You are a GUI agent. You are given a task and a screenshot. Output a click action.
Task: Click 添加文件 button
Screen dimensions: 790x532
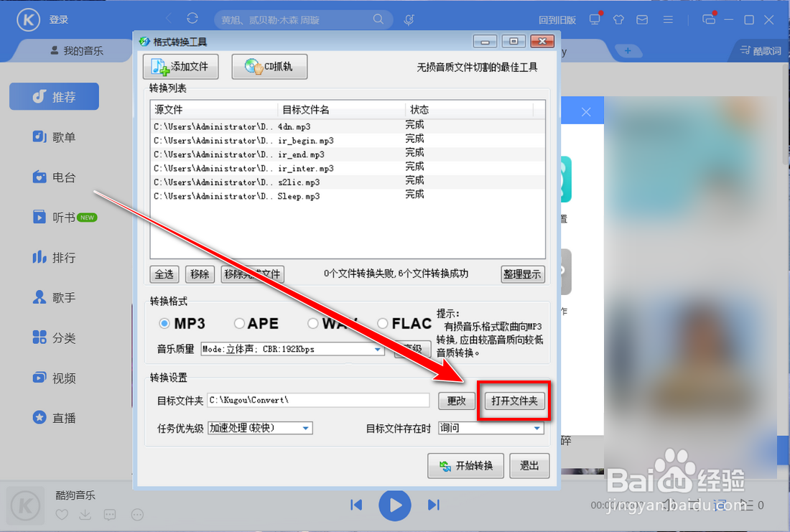181,67
